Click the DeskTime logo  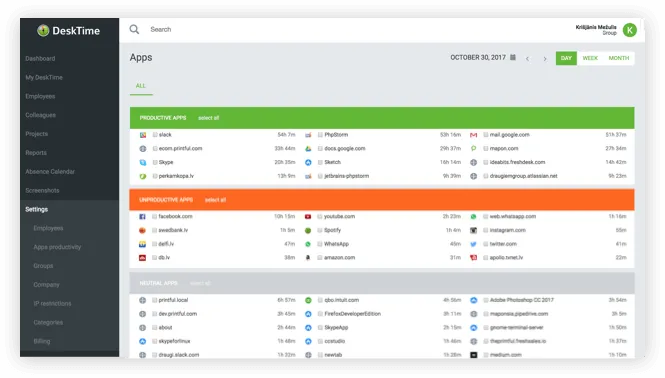tap(69, 31)
